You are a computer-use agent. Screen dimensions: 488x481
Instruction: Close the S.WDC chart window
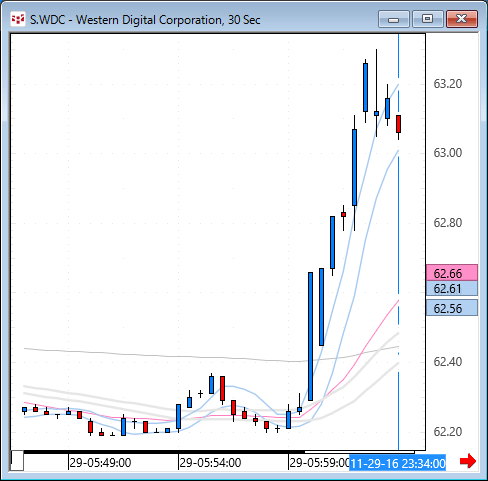[462, 19]
